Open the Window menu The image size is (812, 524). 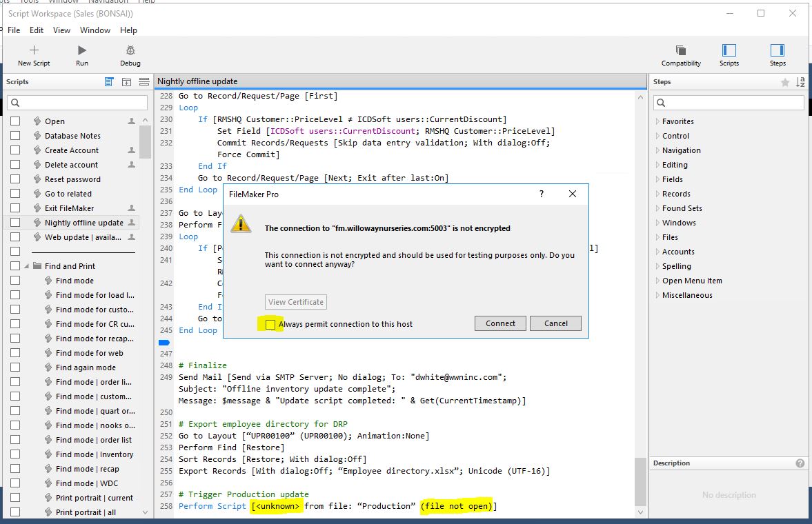click(x=95, y=30)
